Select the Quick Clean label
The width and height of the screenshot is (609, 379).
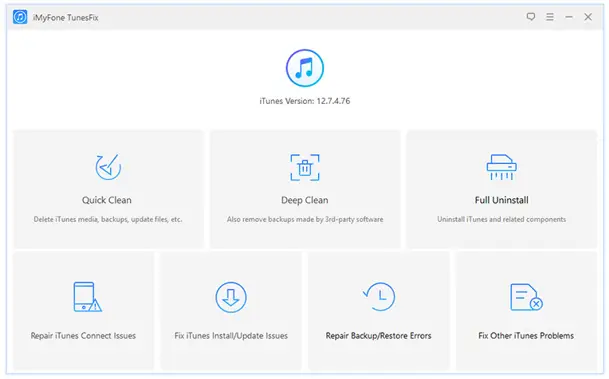(107, 200)
